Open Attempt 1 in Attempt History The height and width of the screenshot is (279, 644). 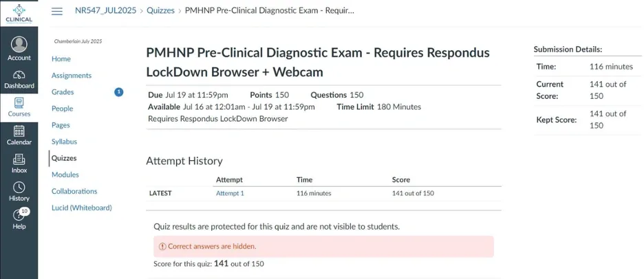tap(230, 193)
